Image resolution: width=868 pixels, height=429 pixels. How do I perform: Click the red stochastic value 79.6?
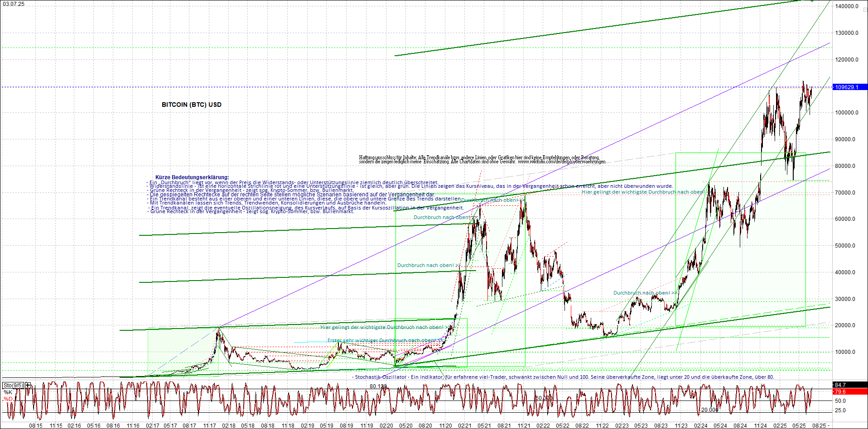(850, 391)
